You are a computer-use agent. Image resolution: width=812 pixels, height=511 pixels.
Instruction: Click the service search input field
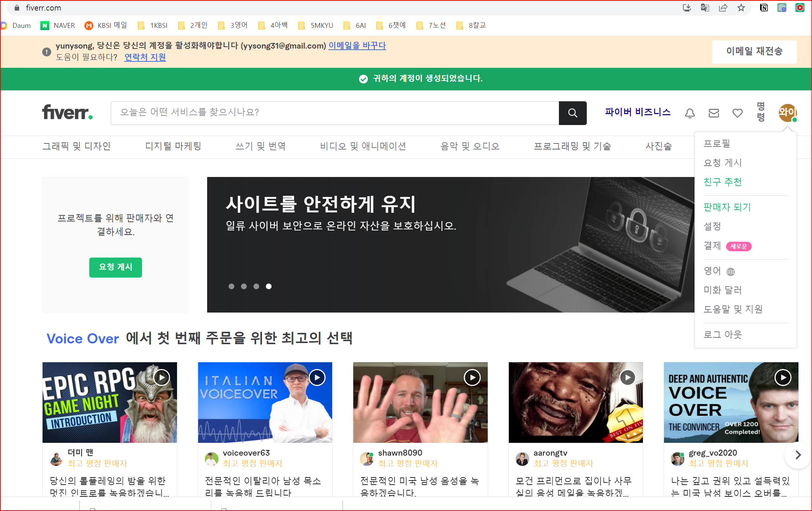click(335, 113)
